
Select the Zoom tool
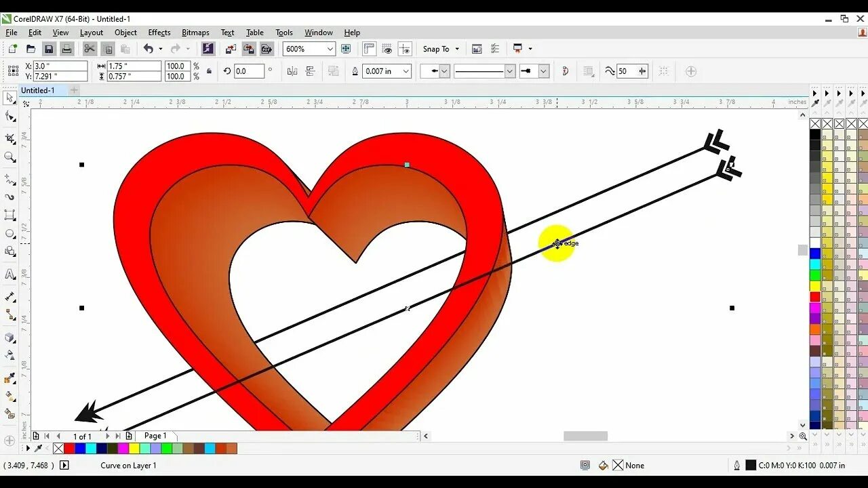coord(9,156)
